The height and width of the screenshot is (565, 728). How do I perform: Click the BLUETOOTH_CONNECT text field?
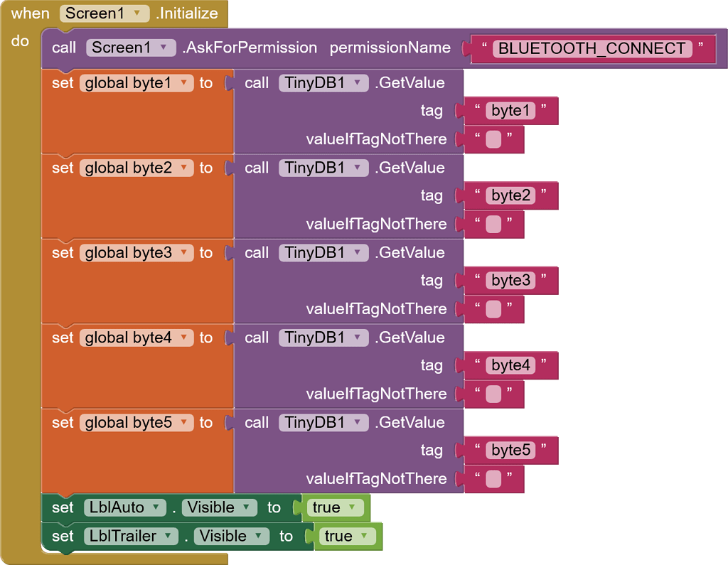591,48
